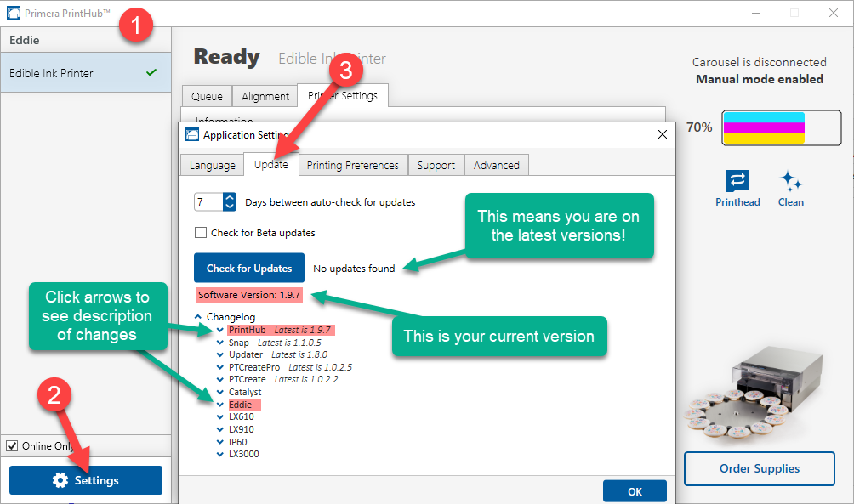
Task: Expand the IP60 changelog entry
Action: [220, 442]
